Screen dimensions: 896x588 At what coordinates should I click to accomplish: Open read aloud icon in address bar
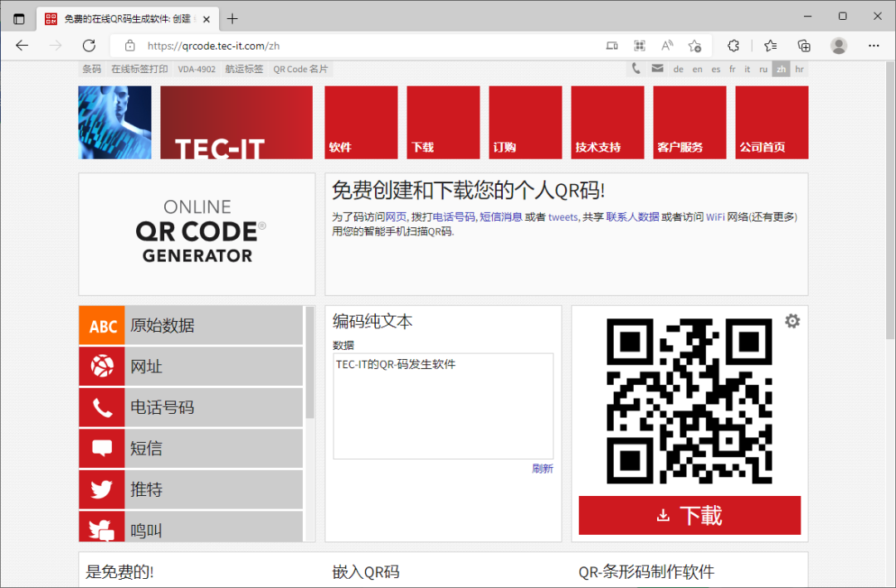[667, 46]
